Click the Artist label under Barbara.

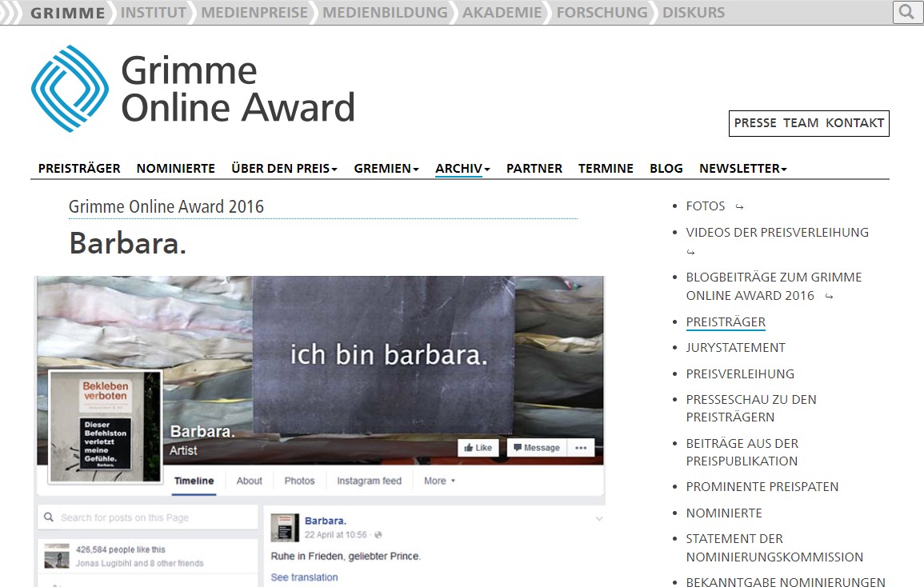(183, 451)
